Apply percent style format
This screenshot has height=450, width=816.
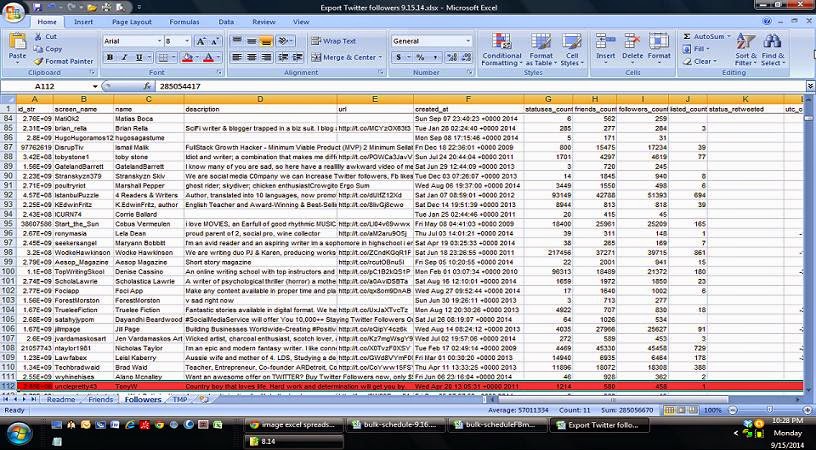(420, 58)
